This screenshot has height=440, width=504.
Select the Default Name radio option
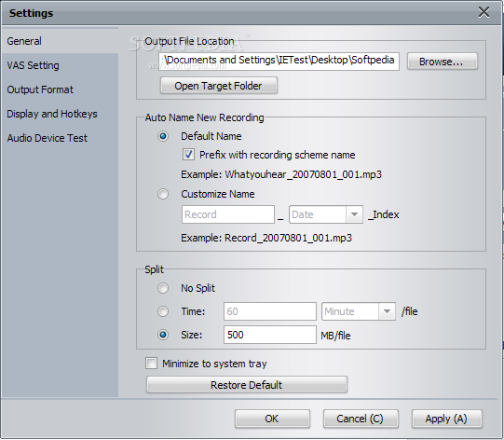(163, 136)
